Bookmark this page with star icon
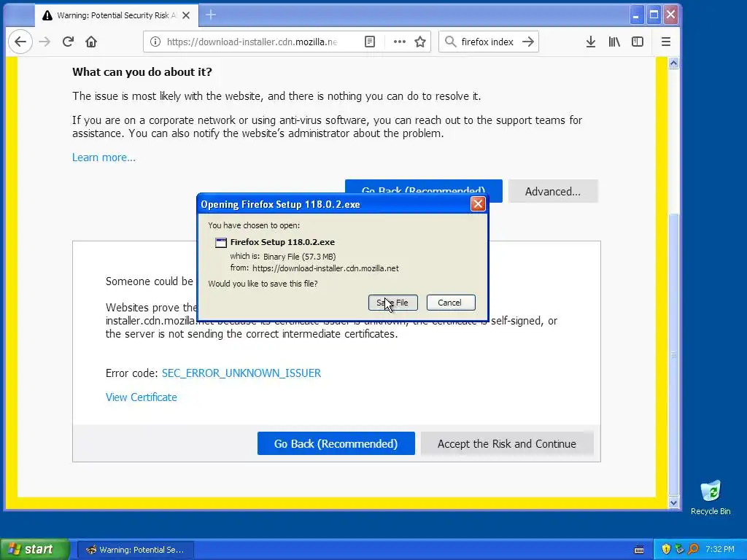This screenshot has width=747, height=560. click(x=420, y=42)
